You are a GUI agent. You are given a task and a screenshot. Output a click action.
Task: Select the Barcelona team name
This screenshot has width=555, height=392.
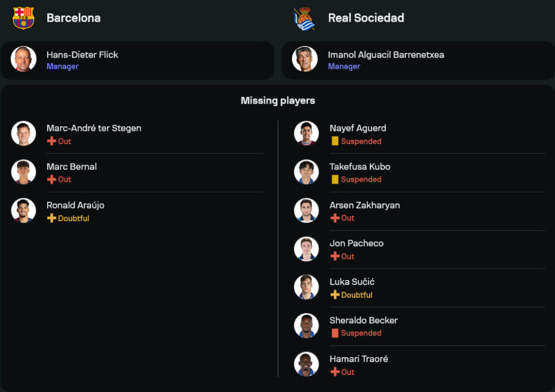[73, 18]
